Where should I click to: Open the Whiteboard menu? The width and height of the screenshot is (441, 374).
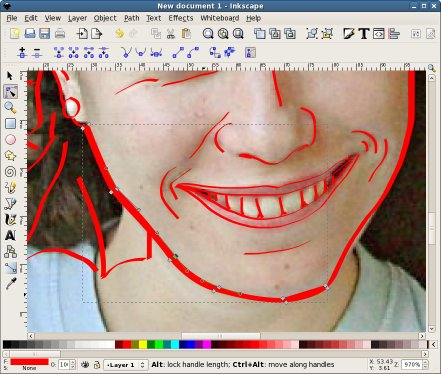[x=219, y=18]
